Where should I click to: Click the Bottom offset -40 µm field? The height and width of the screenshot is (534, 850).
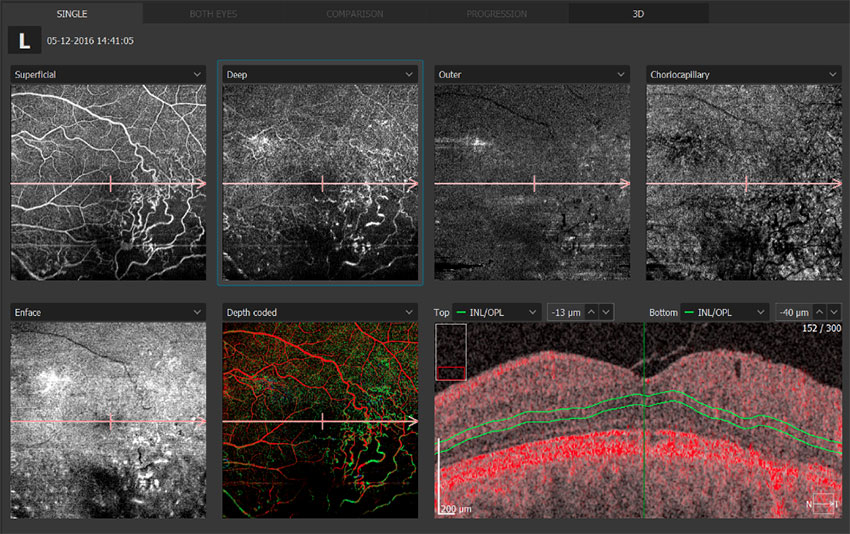pos(793,312)
